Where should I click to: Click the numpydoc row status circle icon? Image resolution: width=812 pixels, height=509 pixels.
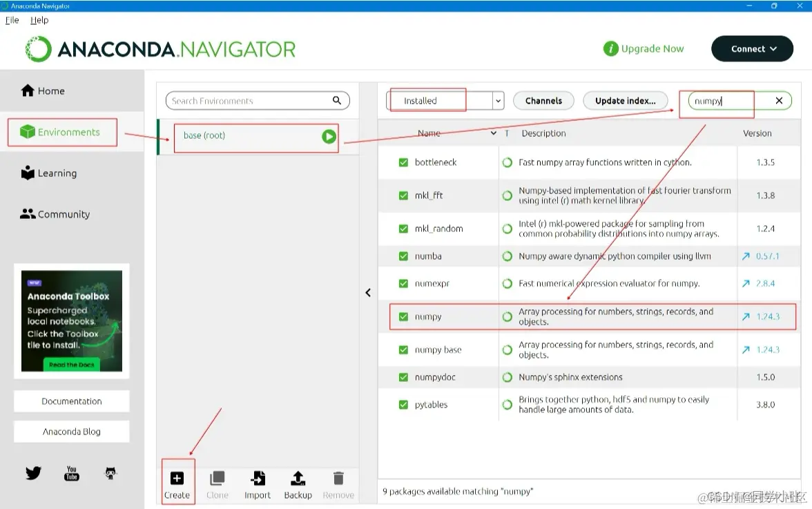click(507, 377)
